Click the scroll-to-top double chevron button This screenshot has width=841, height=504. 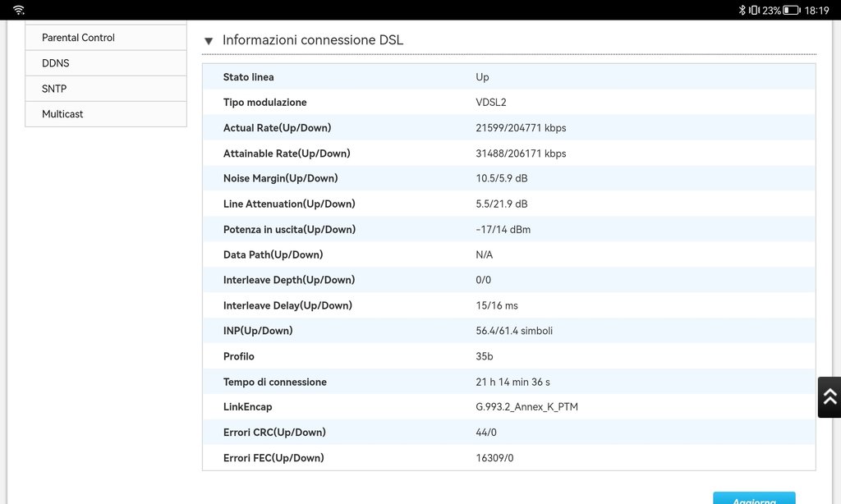(830, 397)
